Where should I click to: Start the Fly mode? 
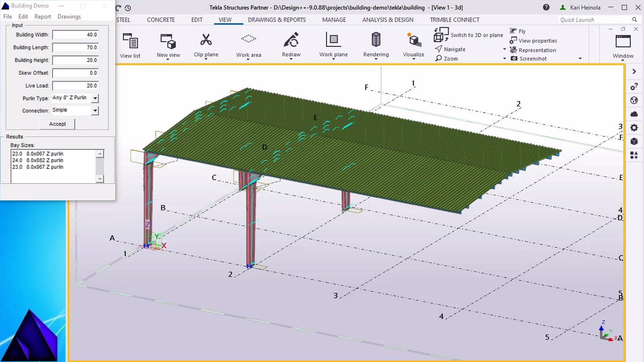point(517,31)
